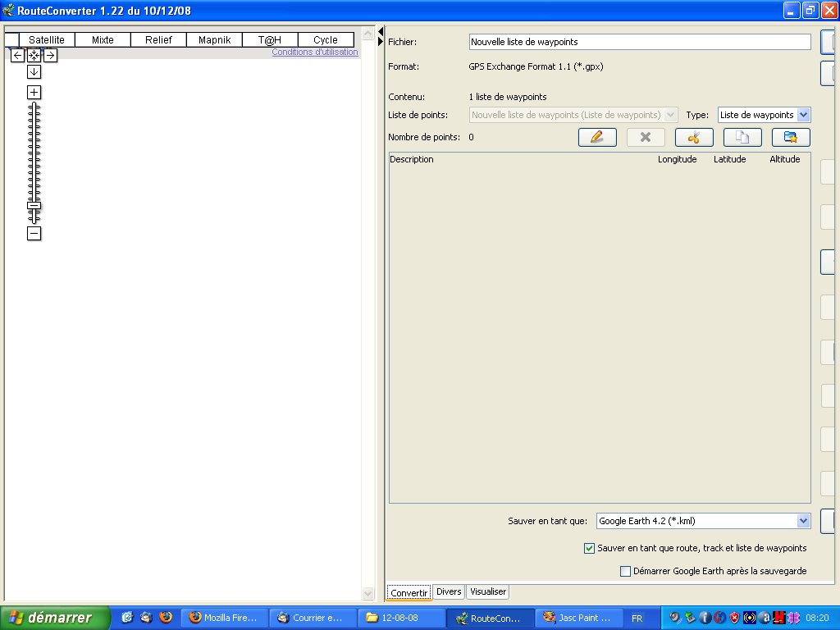
Task: Click the Fichier text field
Action: (x=640, y=42)
